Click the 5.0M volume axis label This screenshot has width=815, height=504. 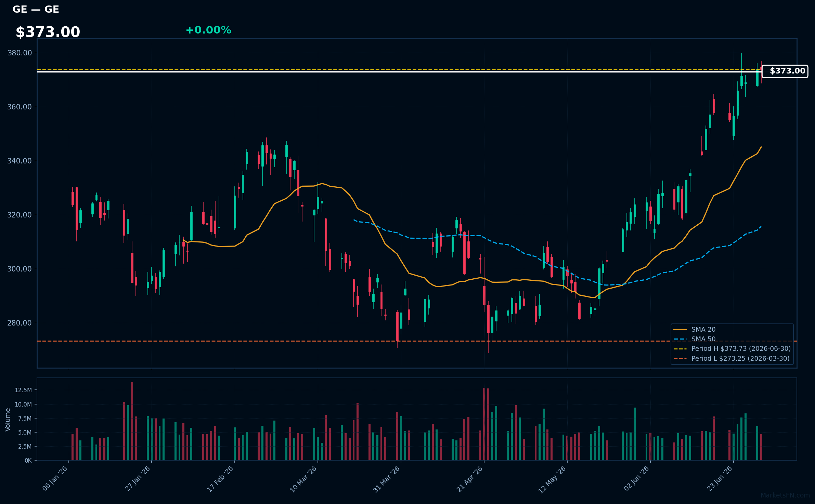pyautogui.click(x=25, y=433)
